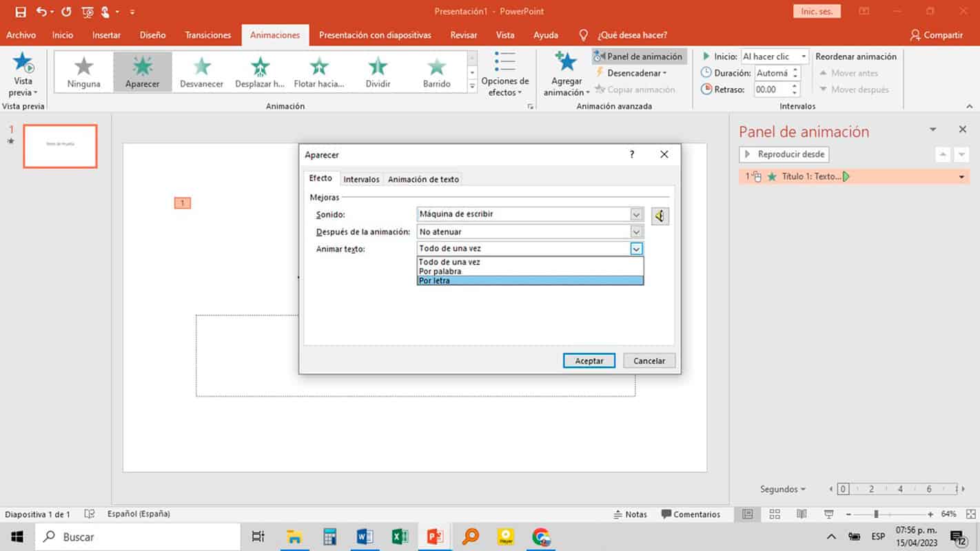The width and height of the screenshot is (980, 551).
Task: Select 'Por palabra' option
Action: (x=530, y=271)
